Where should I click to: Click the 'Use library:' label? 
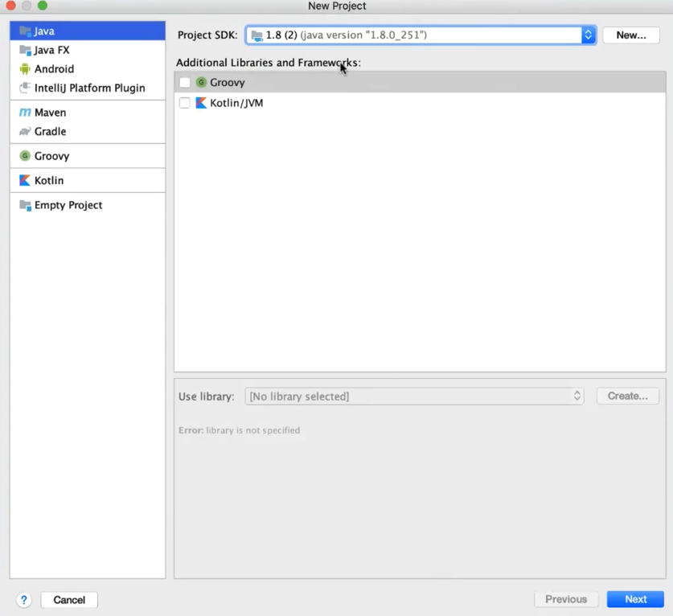click(x=207, y=396)
